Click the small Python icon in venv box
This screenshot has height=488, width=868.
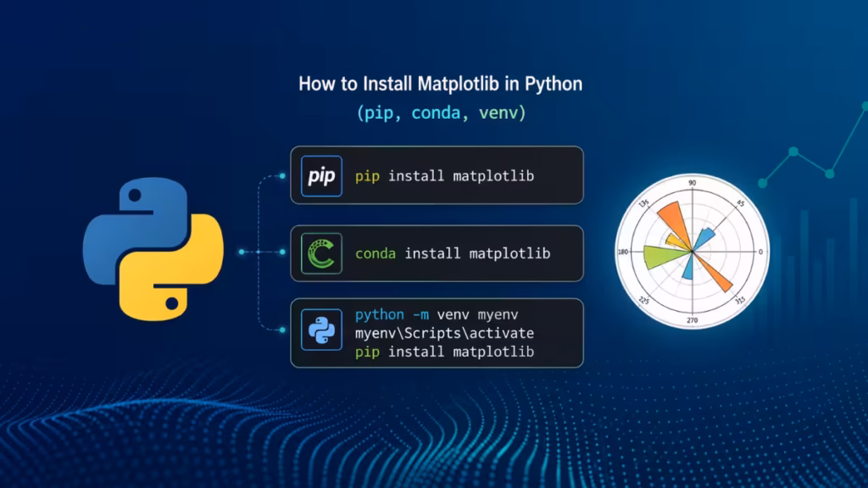click(x=321, y=330)
